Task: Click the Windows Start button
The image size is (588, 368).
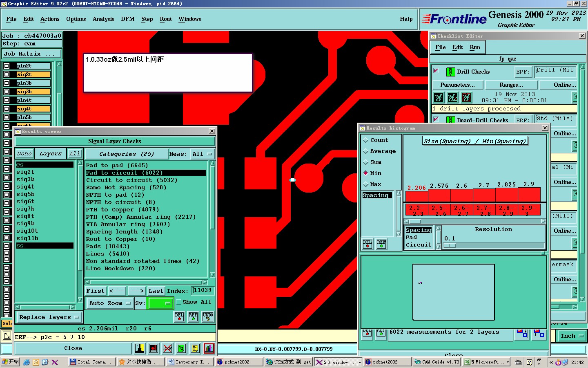Action: 10,362
